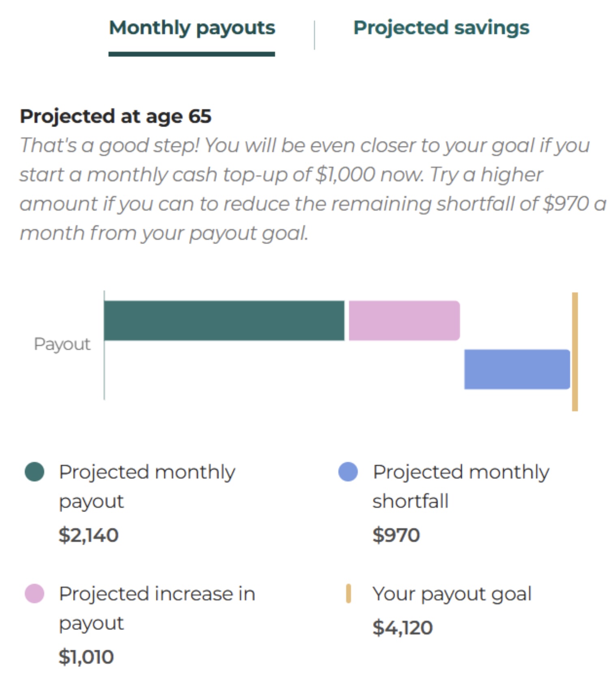Click the Payout axis label

coord(62,344)
